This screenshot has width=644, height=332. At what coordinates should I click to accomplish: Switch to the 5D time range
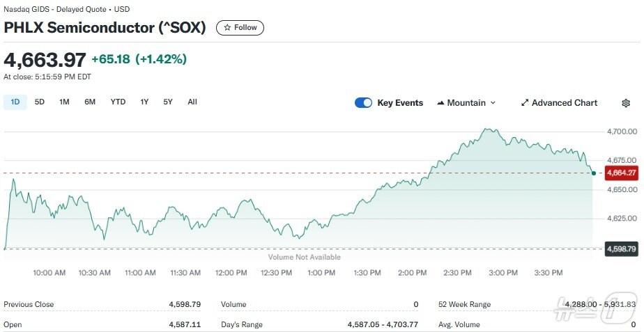point(40,102)
